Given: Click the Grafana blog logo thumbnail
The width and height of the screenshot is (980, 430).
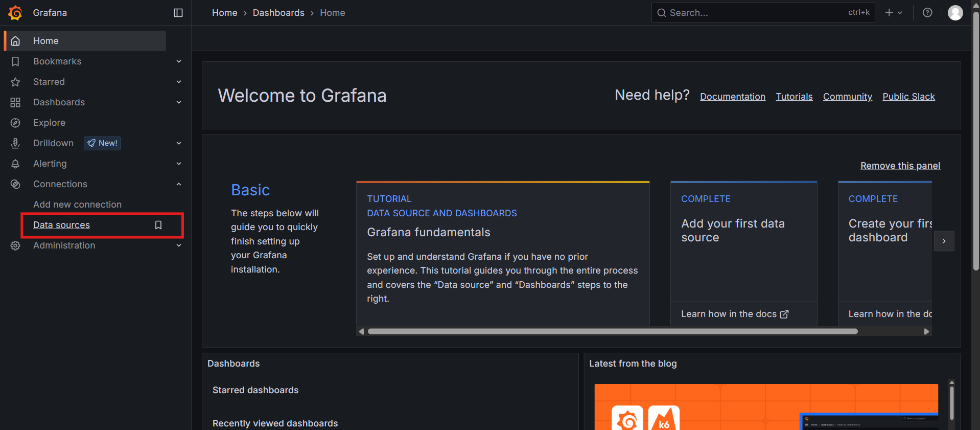Looking at the screenshot, I should pyautogui.click(x=627, y=419).
